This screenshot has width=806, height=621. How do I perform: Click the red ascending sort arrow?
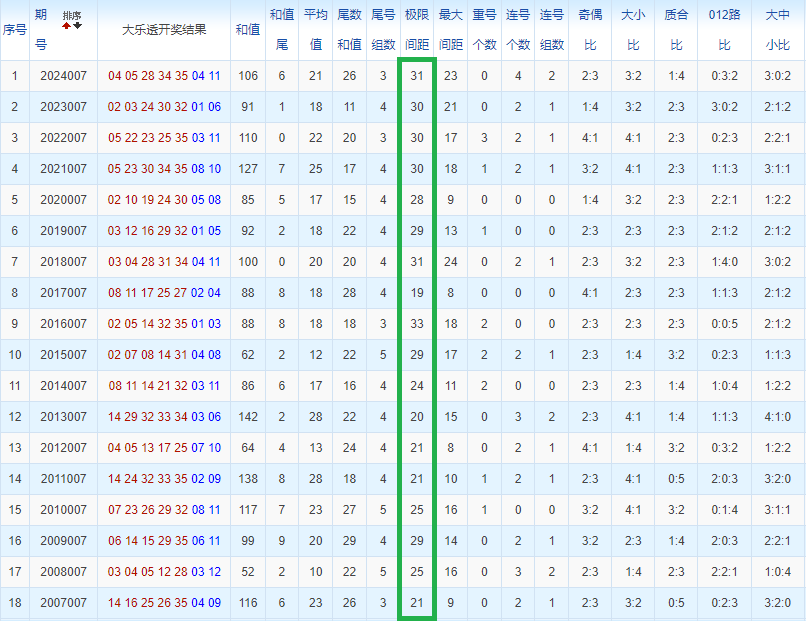pos(67,28)
